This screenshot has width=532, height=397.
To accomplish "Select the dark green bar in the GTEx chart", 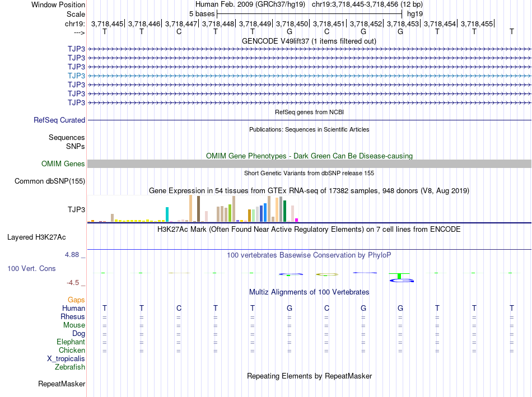I will [x=284, y=211].
